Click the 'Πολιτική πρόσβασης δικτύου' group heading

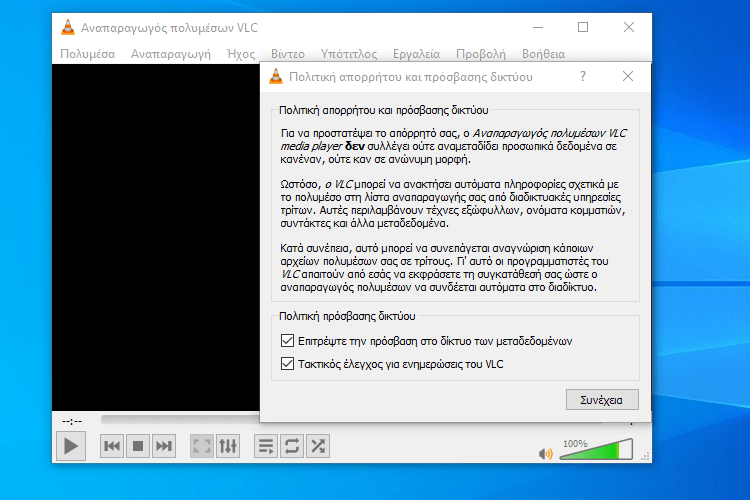[347, 316]
